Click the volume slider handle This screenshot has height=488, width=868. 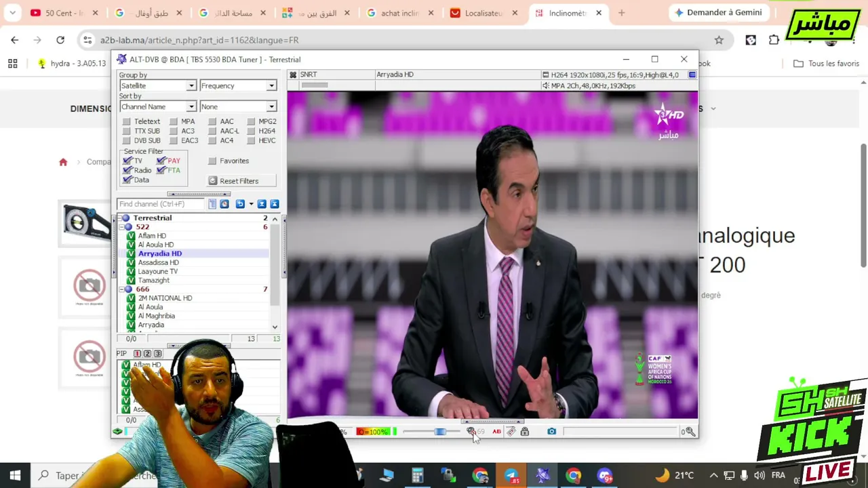point(440,432)
